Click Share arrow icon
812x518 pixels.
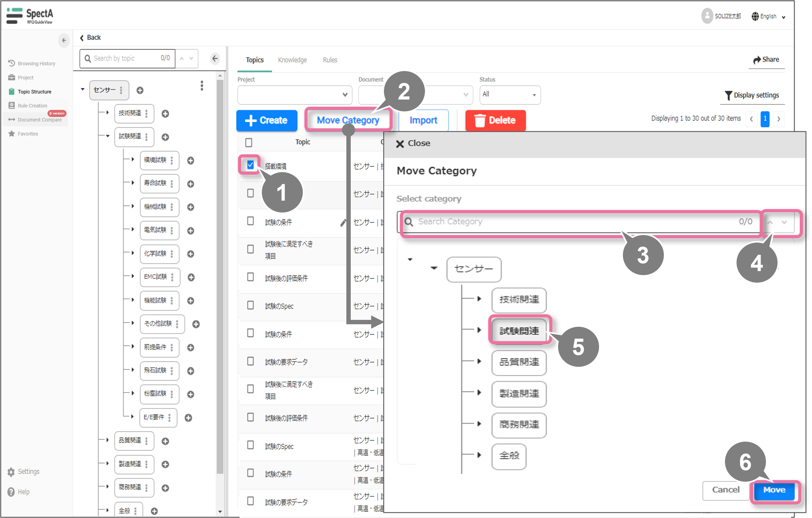coord(757,60)
